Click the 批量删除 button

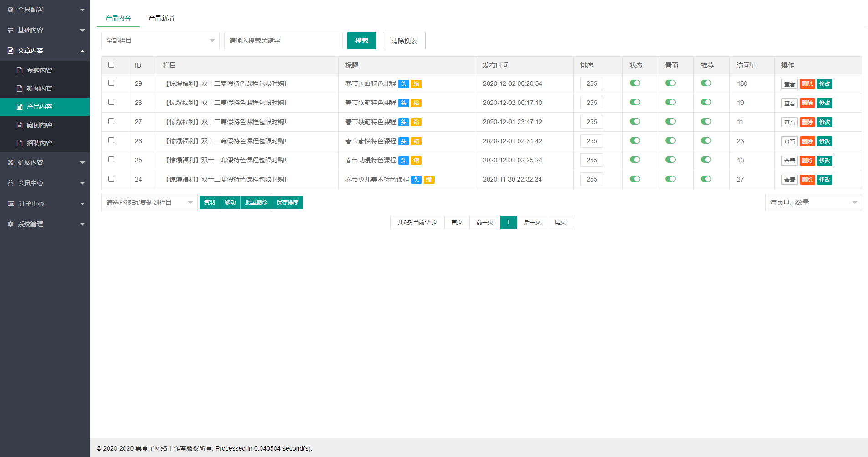[256, 203]
